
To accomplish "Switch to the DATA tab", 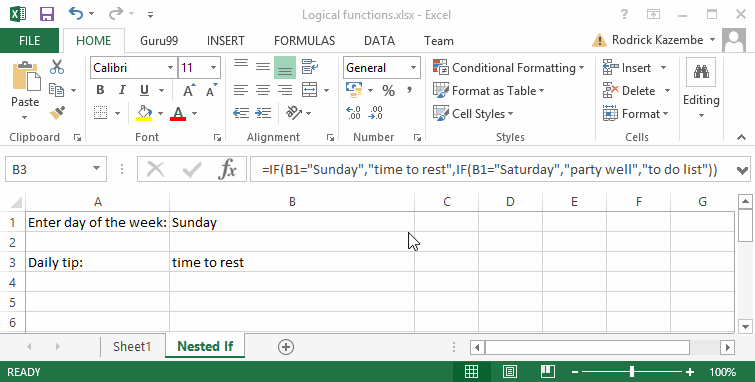I will pyautogui.click(x=379, y=41).
